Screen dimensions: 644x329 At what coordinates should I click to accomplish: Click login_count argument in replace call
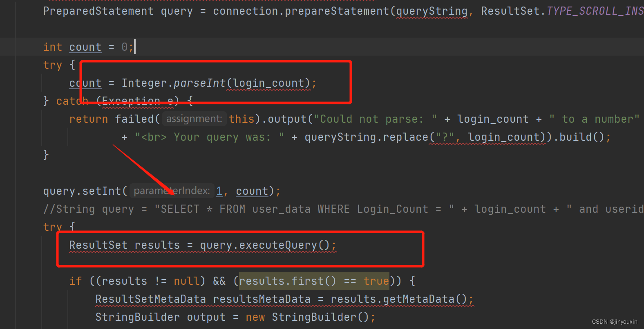(504, 137)
